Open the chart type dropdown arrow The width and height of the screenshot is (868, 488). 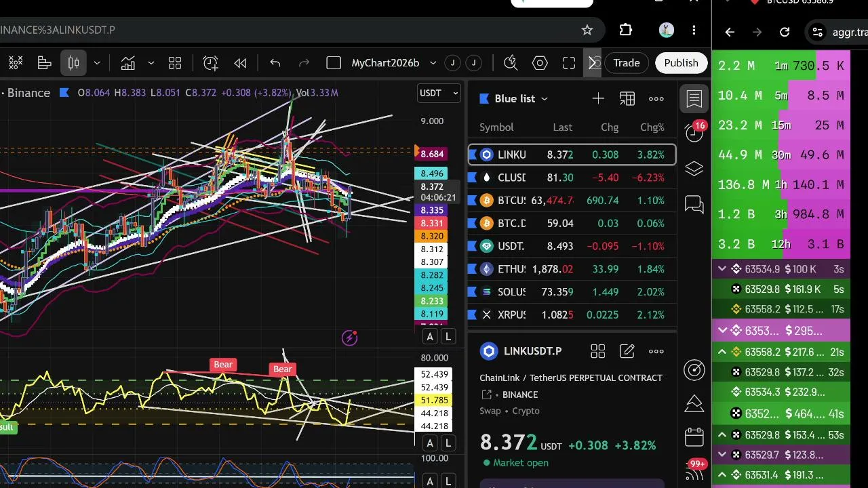point(97,63)
